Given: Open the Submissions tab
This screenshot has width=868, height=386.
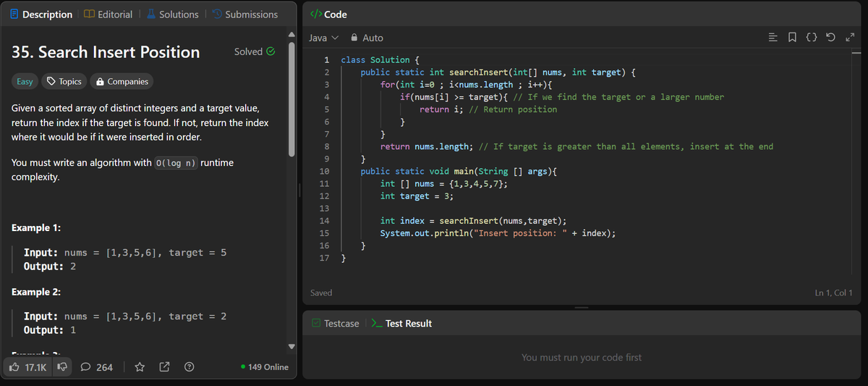Looking at the screenshot, I should tap(244, 14).
